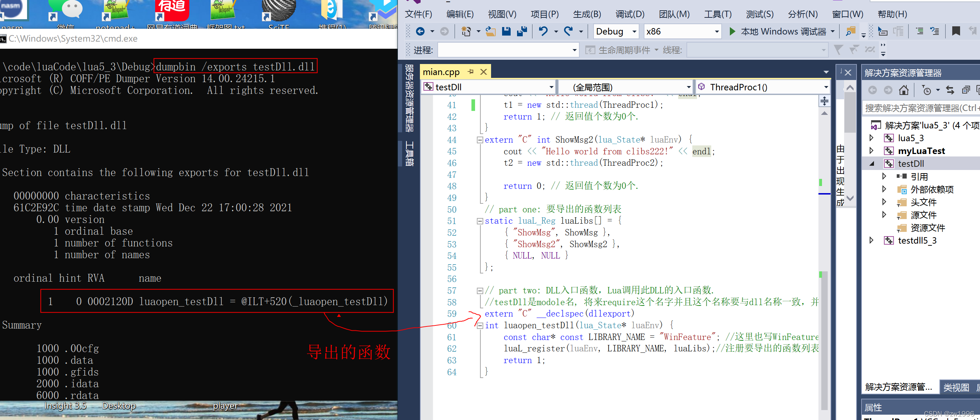This screenshot has width=980, height=420.
Task: Comment out selected lines icon
Action: (x=920, y=31)
